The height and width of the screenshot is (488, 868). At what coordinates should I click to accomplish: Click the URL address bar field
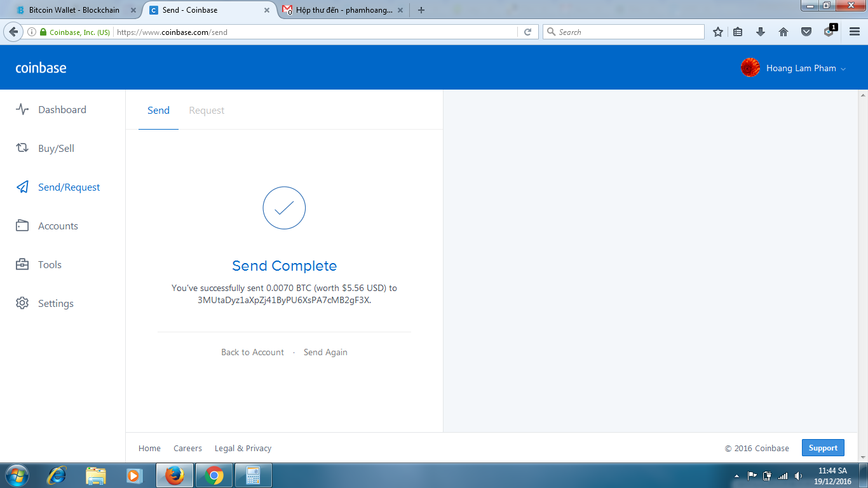[316, 32]
